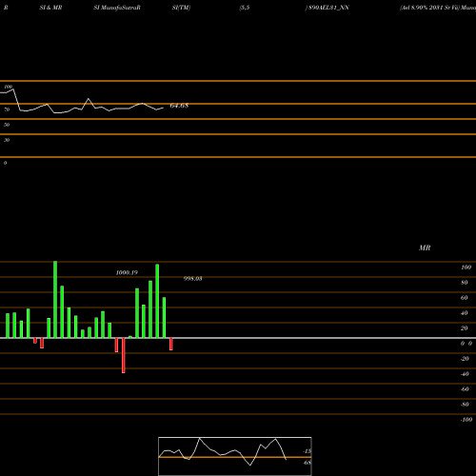476x476 pixels.
Task: Click the RSI axis label 30
Action: pos(7,140)
